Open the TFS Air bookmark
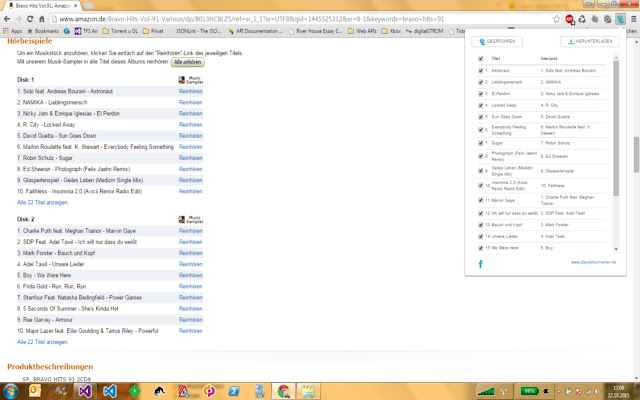640x400 pixels. tap(87, 31)
